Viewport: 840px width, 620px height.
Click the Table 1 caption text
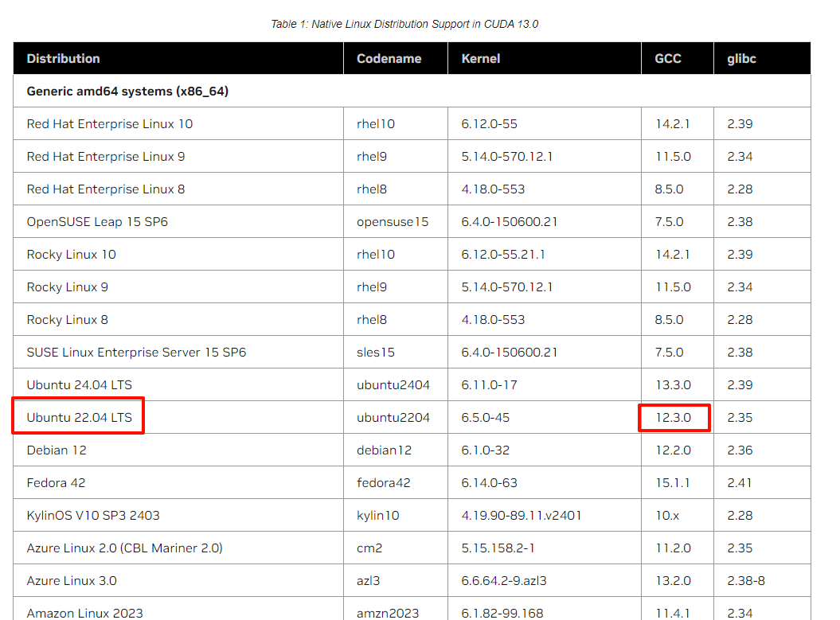404,24
